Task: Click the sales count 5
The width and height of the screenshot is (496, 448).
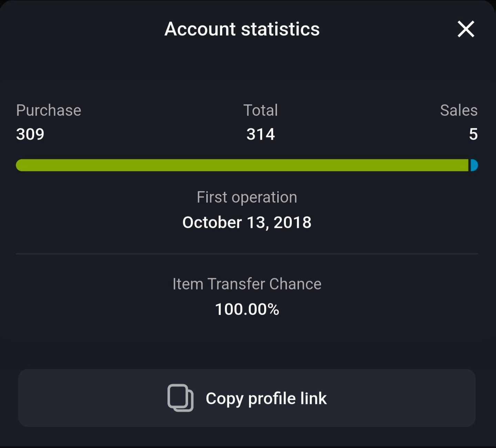Action: [474, 134]
